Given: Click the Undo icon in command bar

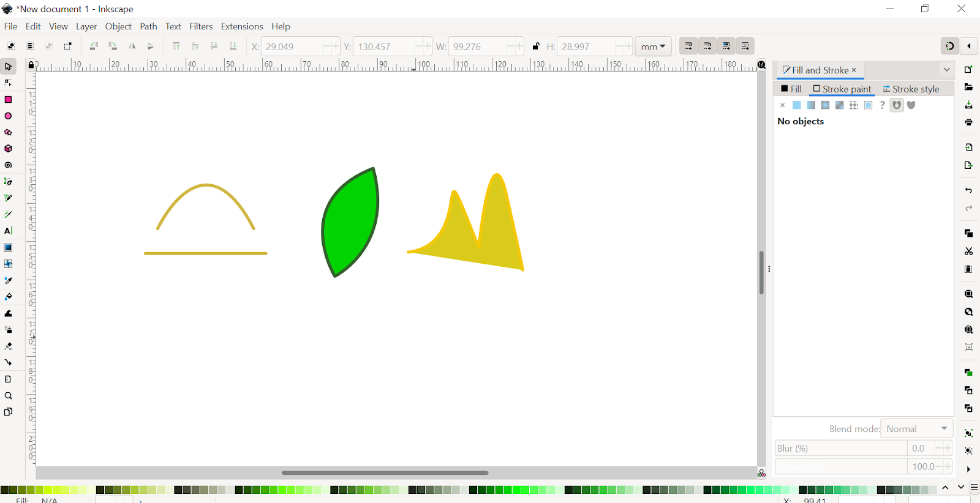Looking at the screenshot, I should (x=968, y=190).
